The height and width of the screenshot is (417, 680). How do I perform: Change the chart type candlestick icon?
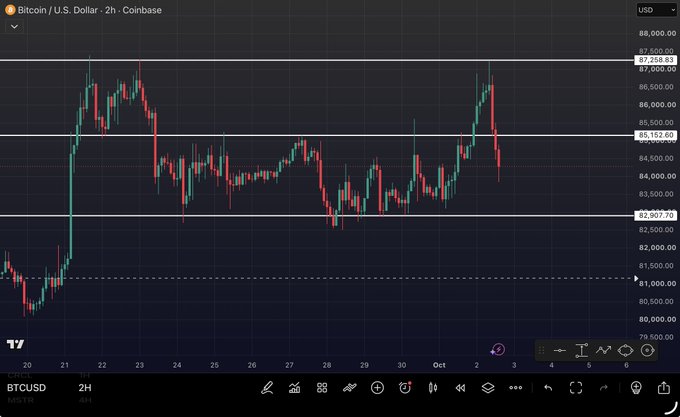[x=432, y=388]
